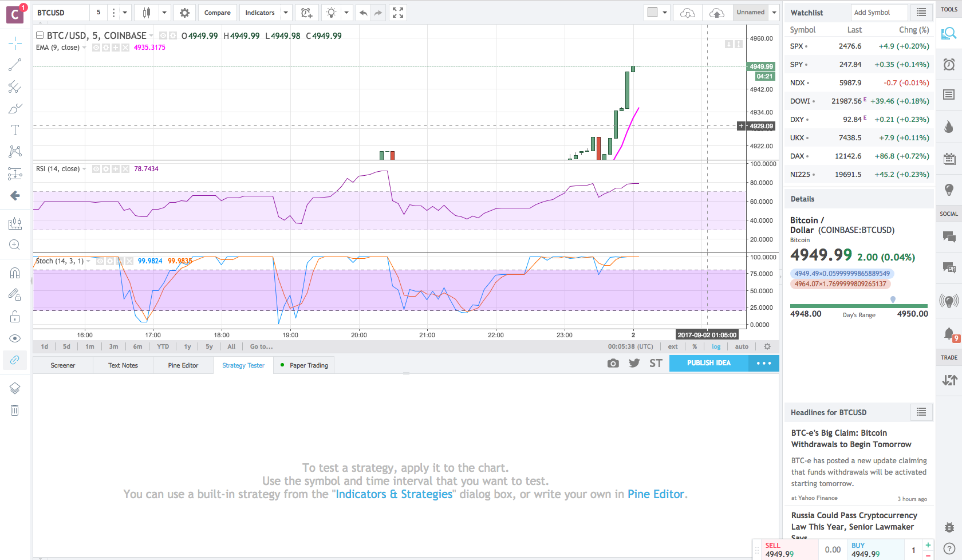
Task: Click the ideas lightbulb icon in toolbar
Action: (x=331, y=13)
